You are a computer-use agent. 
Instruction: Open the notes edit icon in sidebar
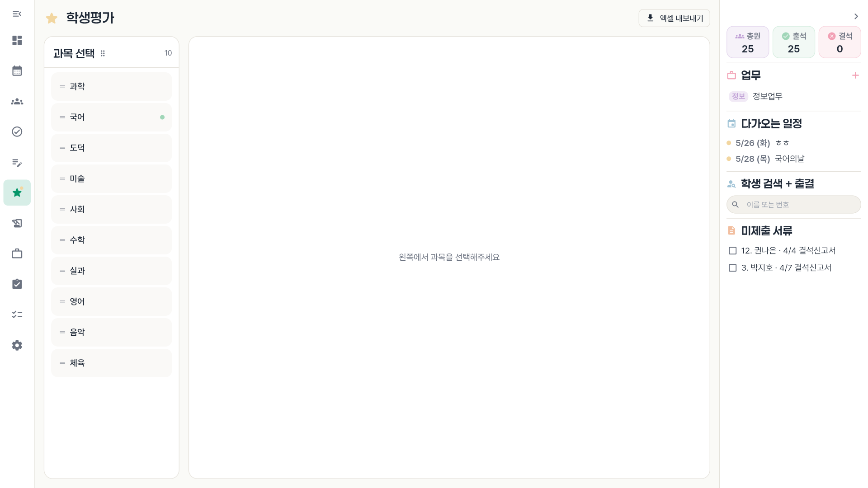tap(17, 162)
